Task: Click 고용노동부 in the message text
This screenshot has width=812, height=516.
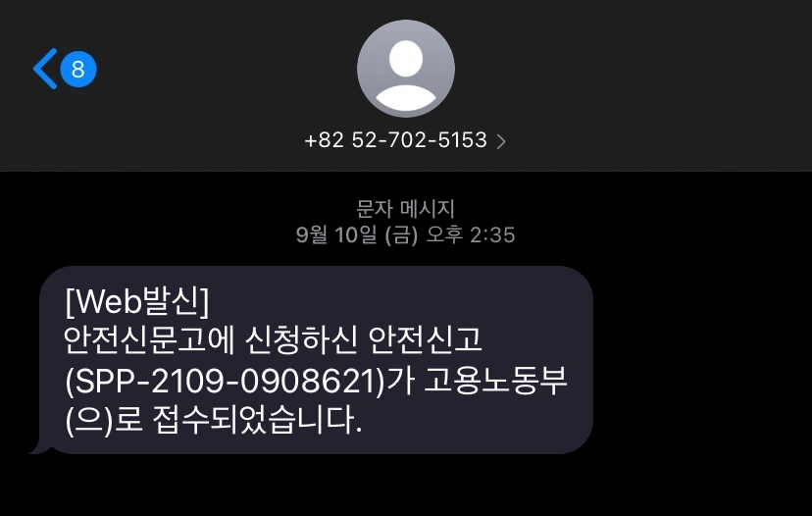Action: click(x=495, y=381)
